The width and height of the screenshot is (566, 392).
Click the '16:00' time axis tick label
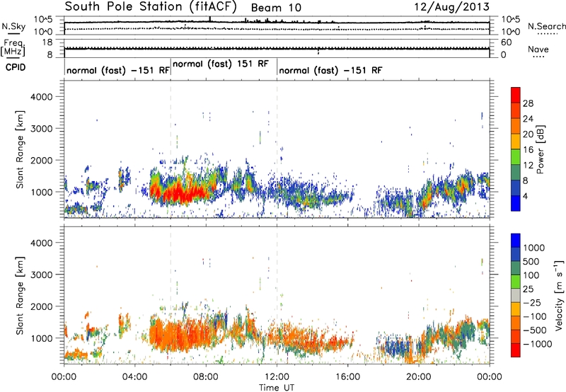coord(347,377)
